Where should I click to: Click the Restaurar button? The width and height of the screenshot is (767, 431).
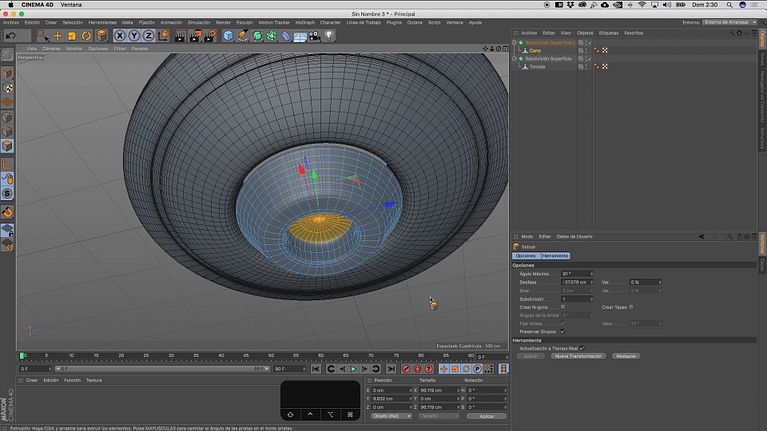pyautogui.click(x=626, y=356)
